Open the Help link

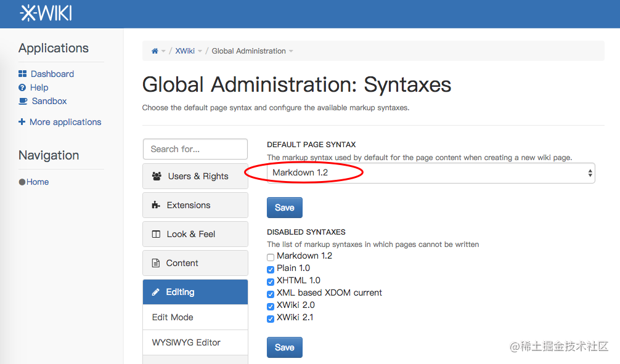coord(39,87)
